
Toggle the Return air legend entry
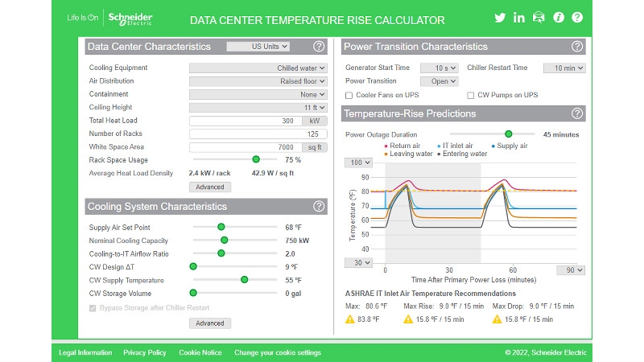[402, 146]
